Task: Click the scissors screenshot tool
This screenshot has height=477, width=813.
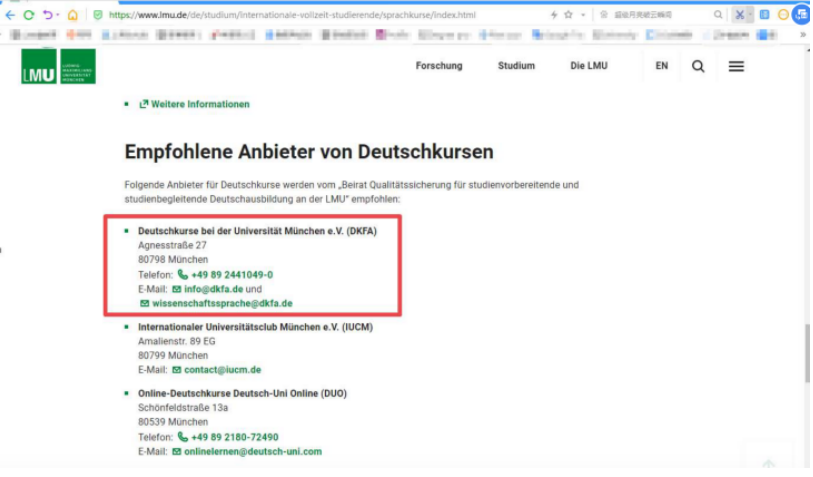Action: 740,15
